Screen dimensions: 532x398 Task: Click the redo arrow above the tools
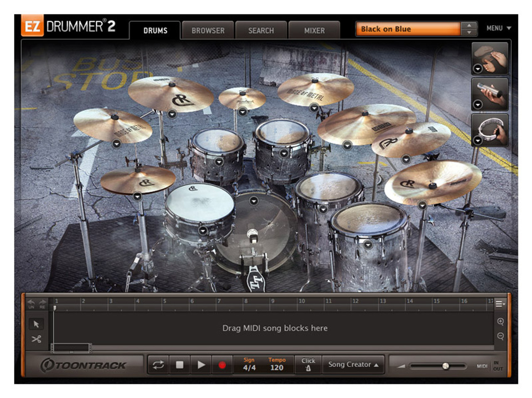(42, 302)
